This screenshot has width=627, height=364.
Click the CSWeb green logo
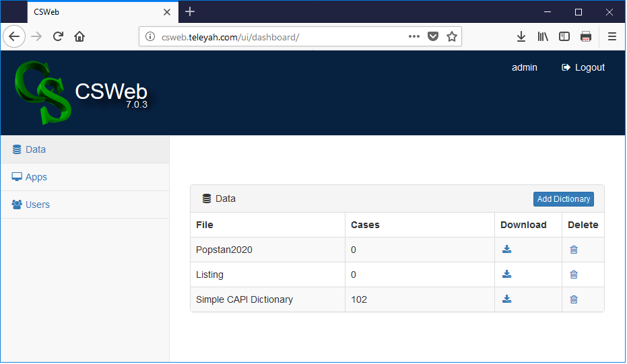(x=43, y=93)
